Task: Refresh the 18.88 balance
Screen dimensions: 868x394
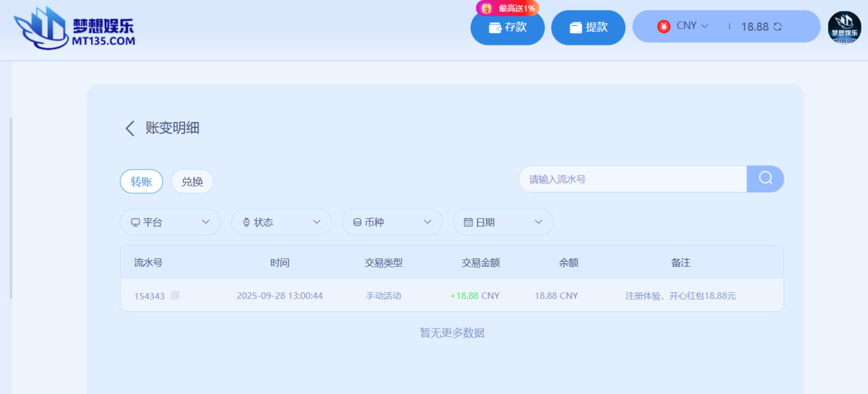Action: click(778, 27)
